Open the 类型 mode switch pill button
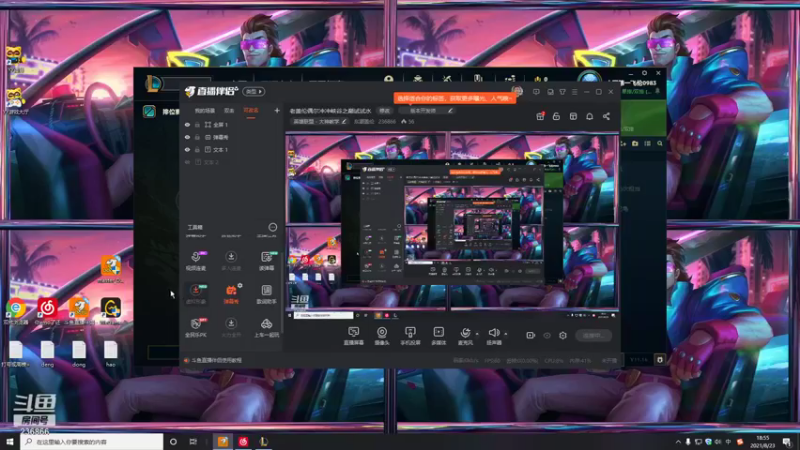The image size is (800, 450). tap(254, 92)
